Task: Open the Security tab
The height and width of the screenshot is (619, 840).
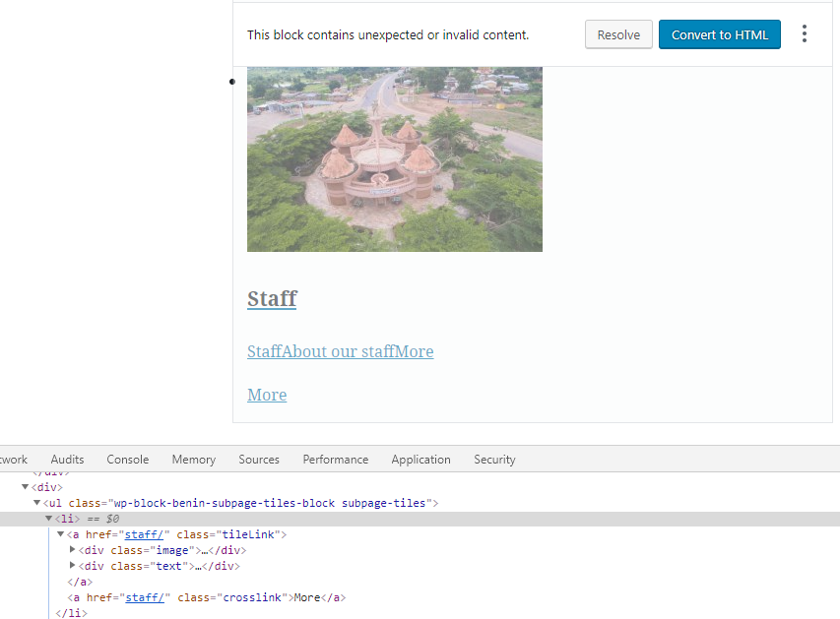Action: (494, 460)
